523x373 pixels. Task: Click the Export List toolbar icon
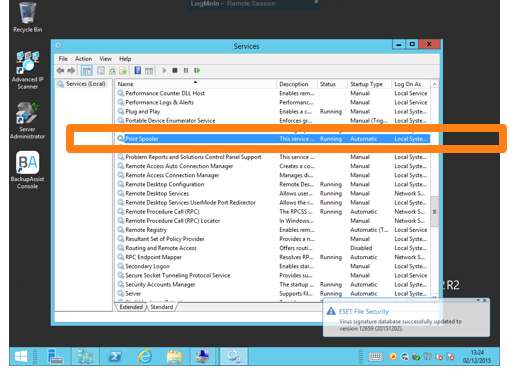click(x=123, y=70)
